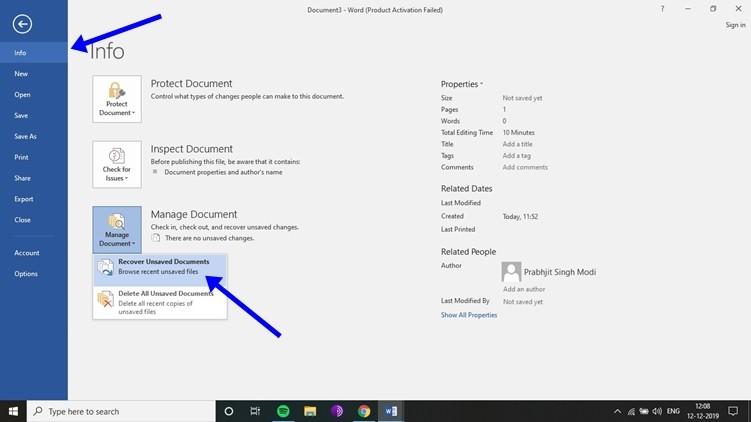Go to Open in the sidebar
Viewport: 751px width, 422px height.
(34, 94)
